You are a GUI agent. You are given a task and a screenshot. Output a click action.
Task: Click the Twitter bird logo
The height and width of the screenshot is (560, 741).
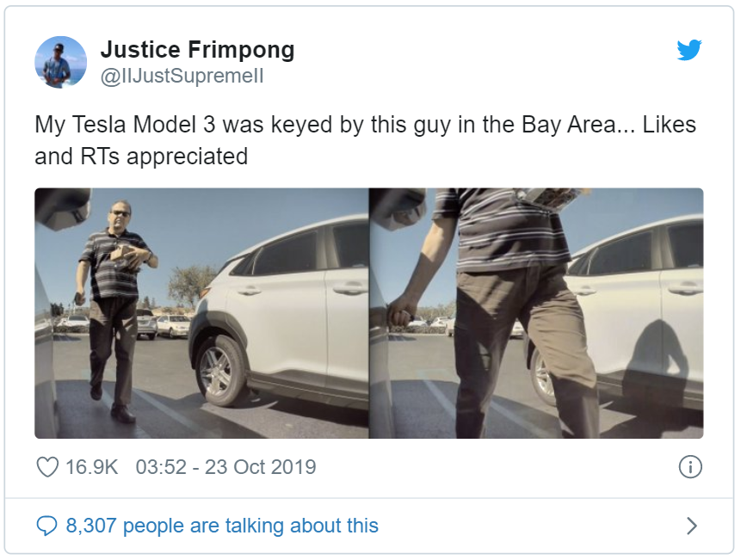(689, 50)
